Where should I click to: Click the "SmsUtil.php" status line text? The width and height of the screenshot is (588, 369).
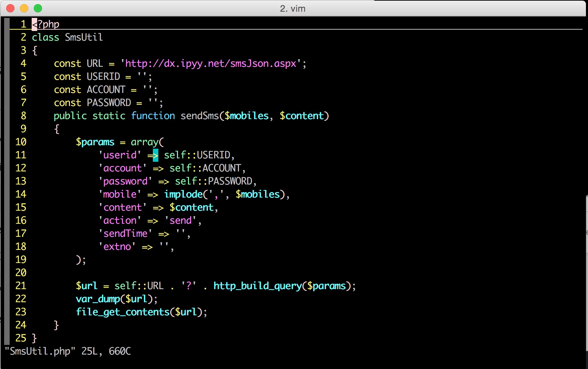[40, 351]
